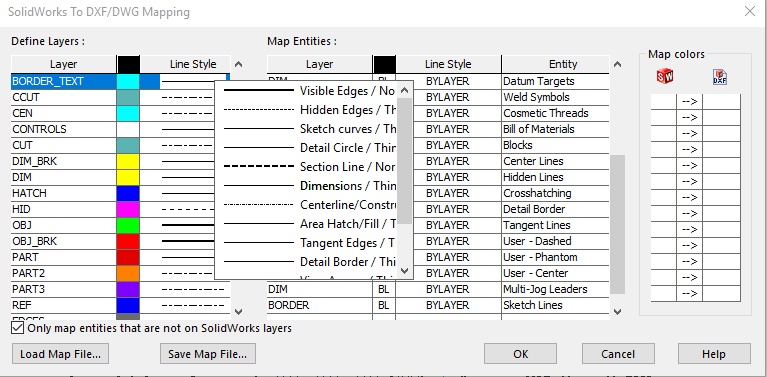The height and width of the screenshot is (377, 767).
Task: Click yellow color swatch for DIM_BRK layer
Action: [x=128, y=161]
